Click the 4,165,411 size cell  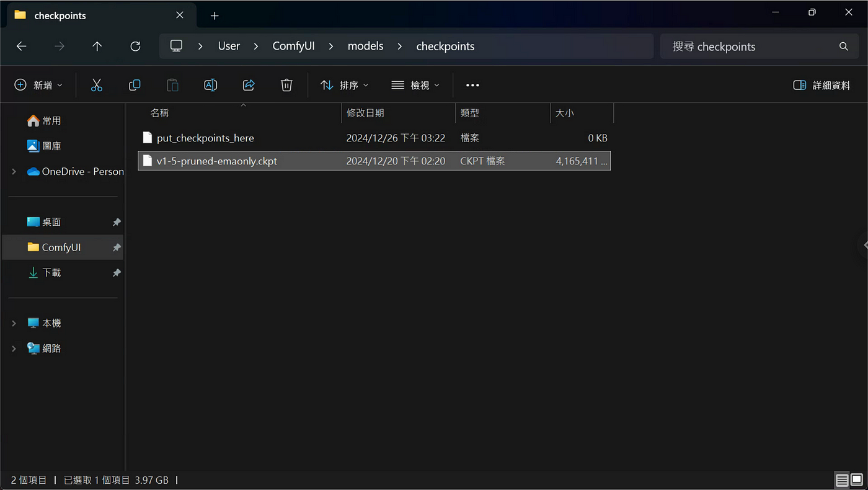click(x=582, y=161)
